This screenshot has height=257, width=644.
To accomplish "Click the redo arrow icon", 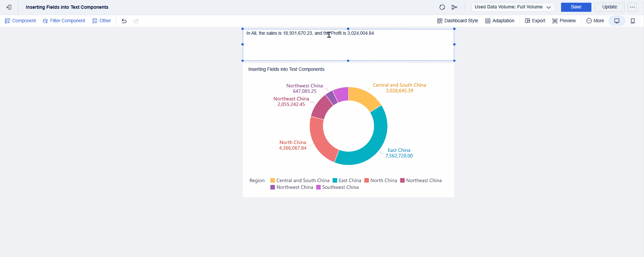I will [136, 21].
